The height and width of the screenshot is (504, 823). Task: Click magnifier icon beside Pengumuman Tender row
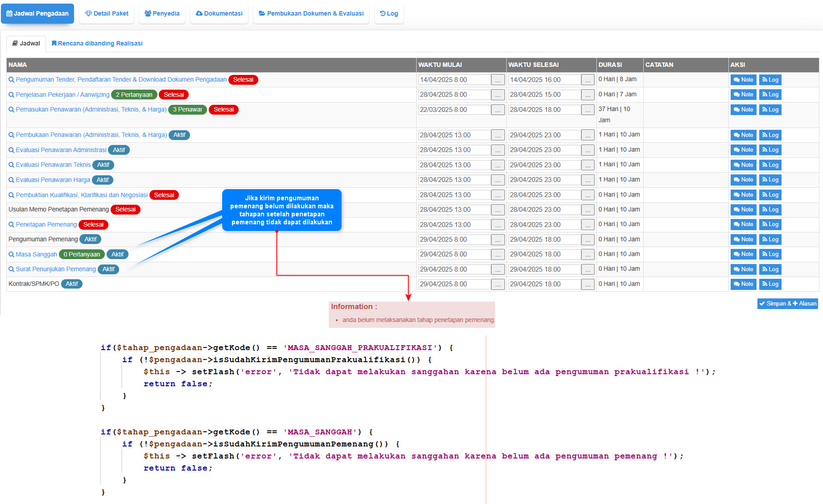[x=12, y=80]
